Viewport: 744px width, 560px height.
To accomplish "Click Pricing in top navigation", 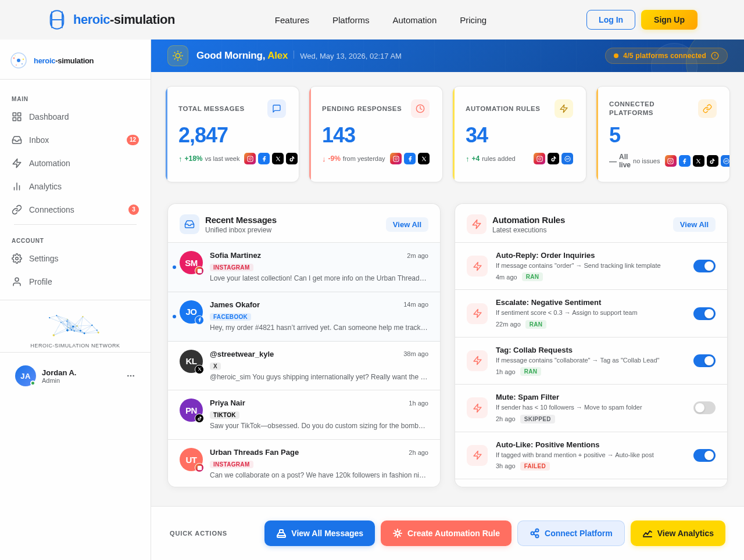I will click(473, 20).
